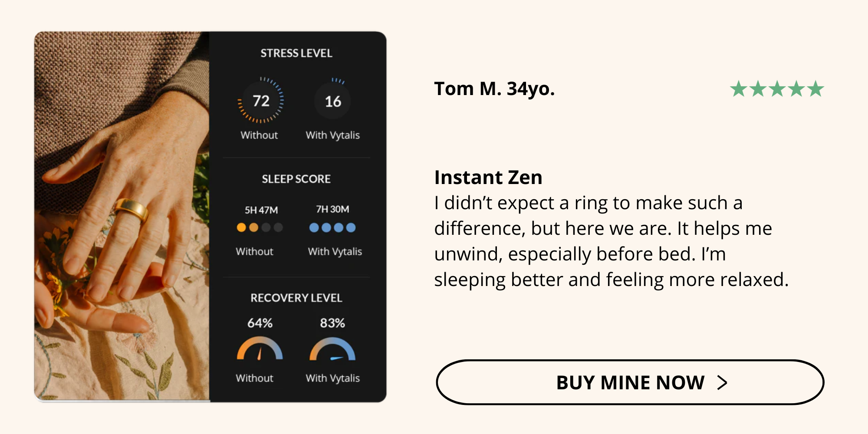The image size is (868, 434).
Task: Click the 83% recovery gauge meter
Action: [332, 349]
